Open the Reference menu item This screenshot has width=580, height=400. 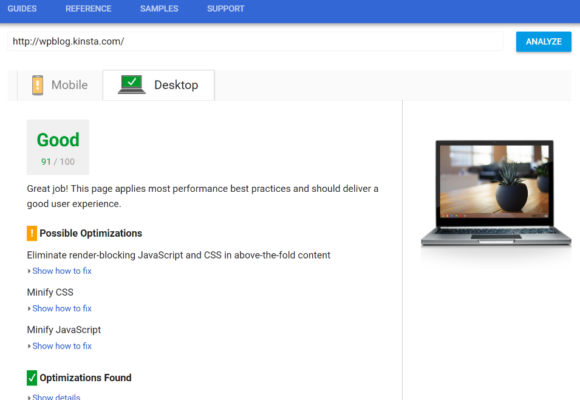(88, 9)
